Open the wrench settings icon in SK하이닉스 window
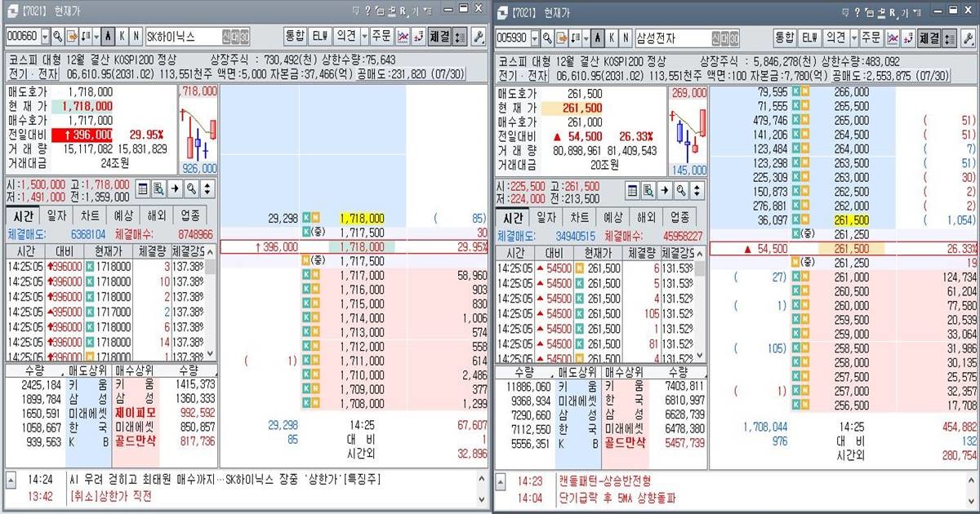The width and height of the screenshot is (980, 514). tap(479, 37)
